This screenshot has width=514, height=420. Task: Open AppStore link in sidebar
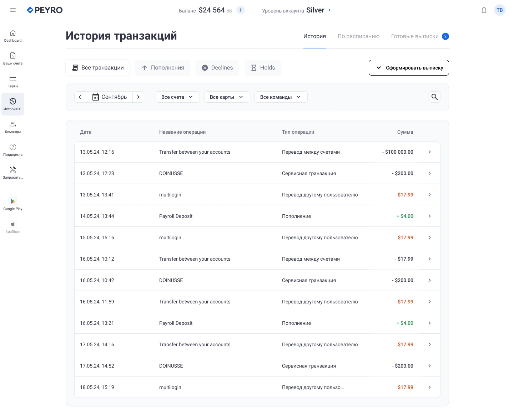pos(13,227)
